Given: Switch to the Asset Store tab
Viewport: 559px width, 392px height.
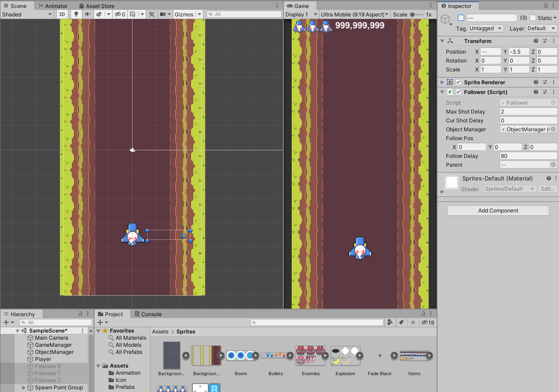Looking at the screenshot, I should pyautogui.click(x=97, y=6).
